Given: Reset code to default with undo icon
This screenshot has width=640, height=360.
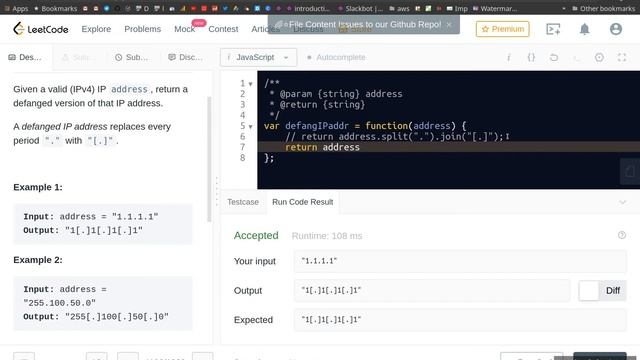Looking at the screenshot, I should [x=554, y=58].
